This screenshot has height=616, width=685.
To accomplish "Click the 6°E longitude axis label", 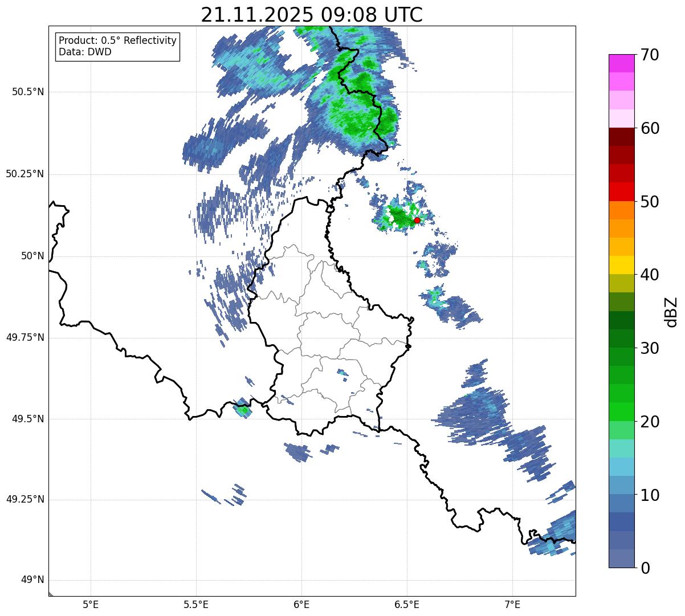I will (x=301, y=604).
